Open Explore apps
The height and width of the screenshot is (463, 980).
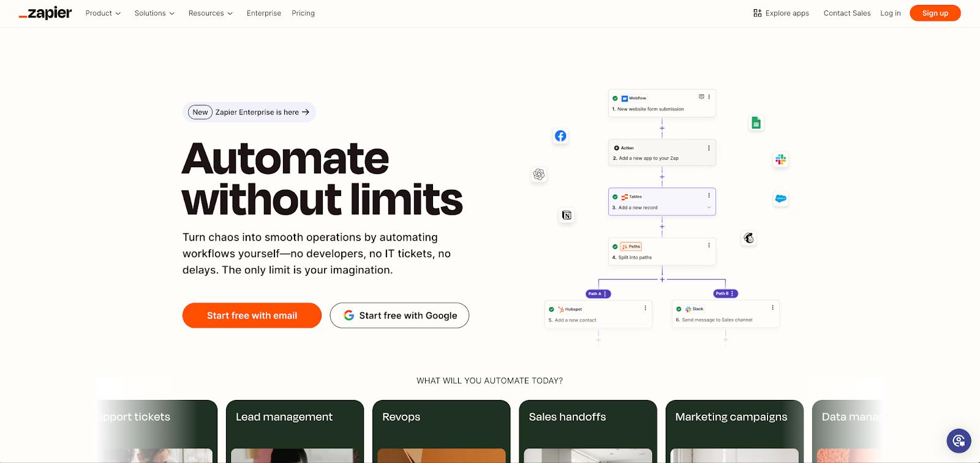coord(782,13)
